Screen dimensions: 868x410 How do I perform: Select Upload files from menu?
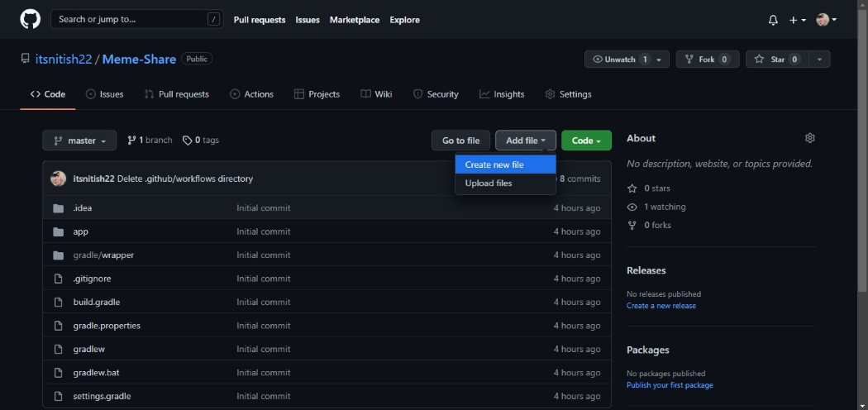(505, 184)
